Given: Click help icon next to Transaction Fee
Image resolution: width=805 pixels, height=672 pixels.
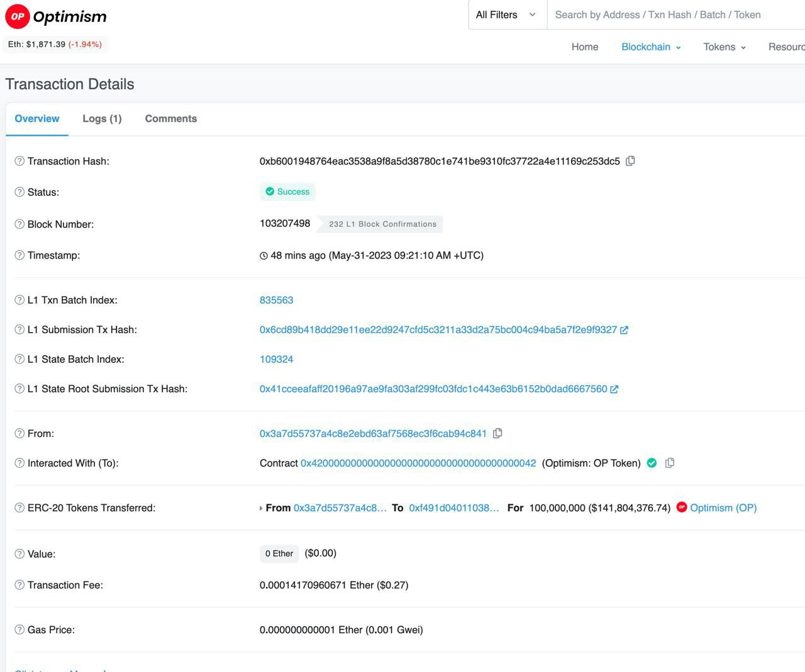Looking at the screenshot, I should tap(19, 585).
